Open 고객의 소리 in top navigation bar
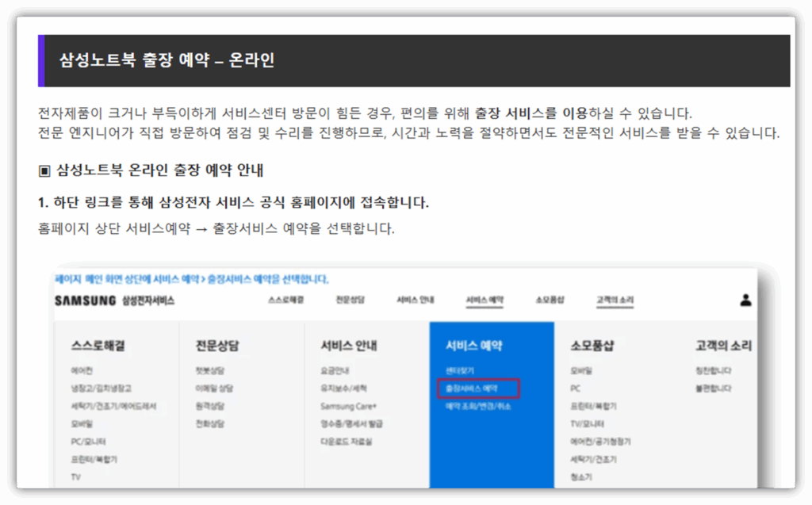This screenshot has height=505, width=812. (x=615, y=300)
